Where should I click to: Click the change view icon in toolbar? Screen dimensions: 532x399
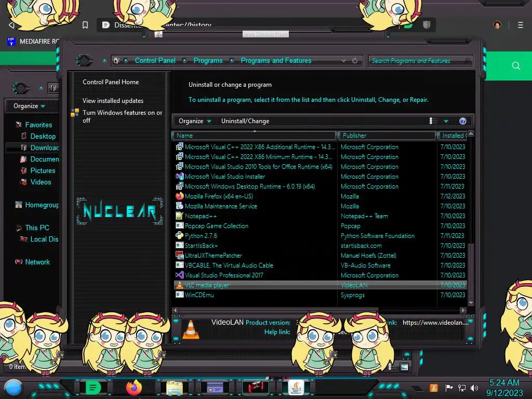pyautogui.click(x=433, y=121)
